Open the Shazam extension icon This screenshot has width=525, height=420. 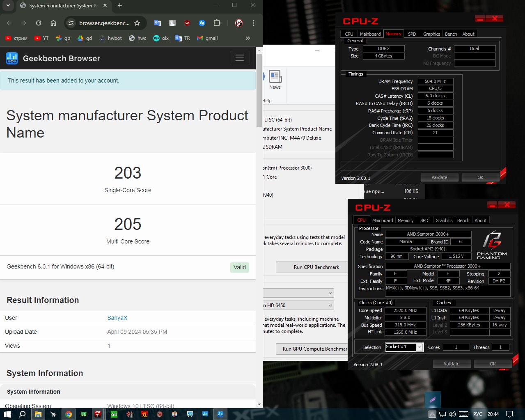(x=202, y=23)
